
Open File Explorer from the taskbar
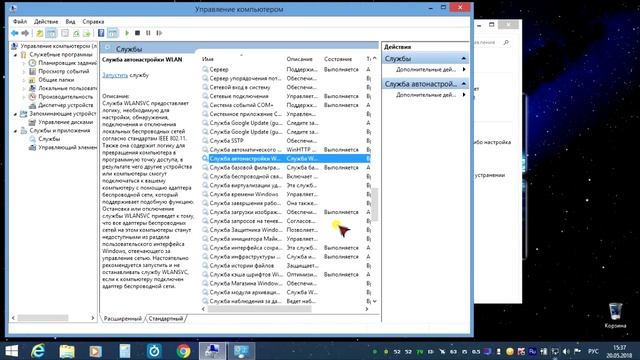pyautogui.click(x=67, y=351)
